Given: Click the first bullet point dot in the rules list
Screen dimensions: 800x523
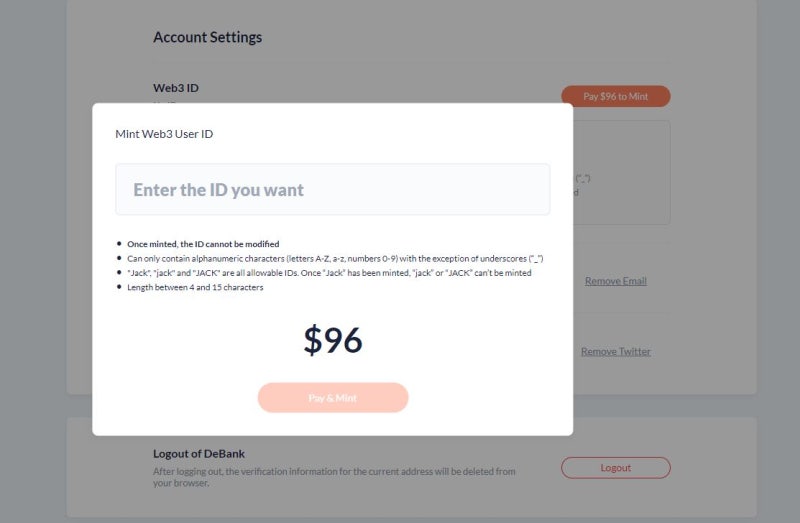Looking at the screenshot, I should point(119,244).
